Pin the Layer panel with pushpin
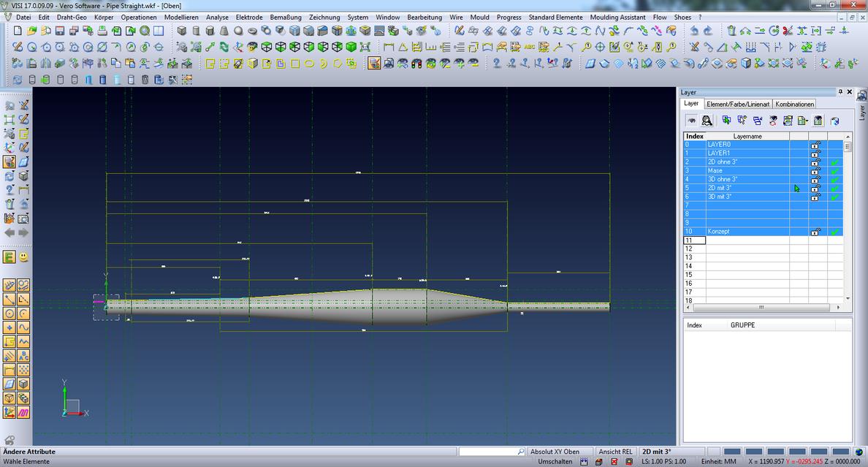The height and width of the screenshot is (467, 868). click(x=840, y=92)
